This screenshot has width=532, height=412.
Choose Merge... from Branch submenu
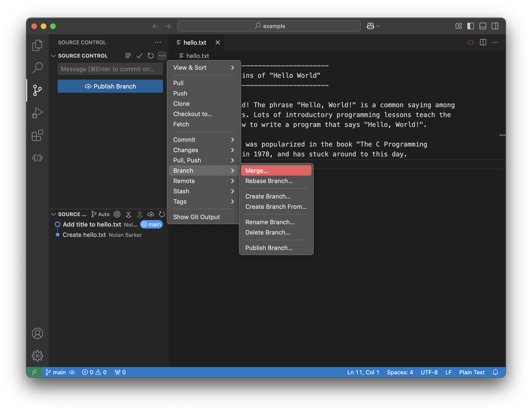[x=276, y=170]
